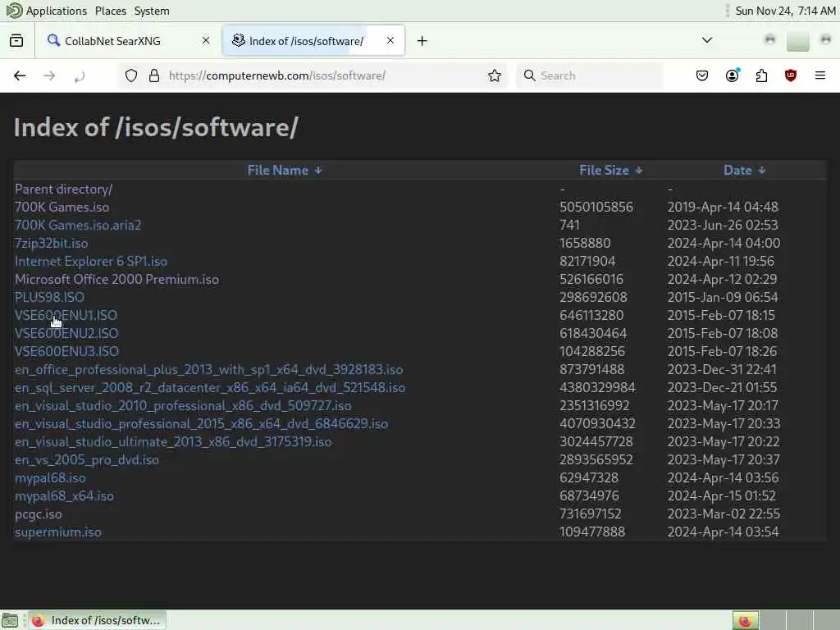840x630 pixels.
Task: Download pcgc.iso
Action: coord(38,514)
